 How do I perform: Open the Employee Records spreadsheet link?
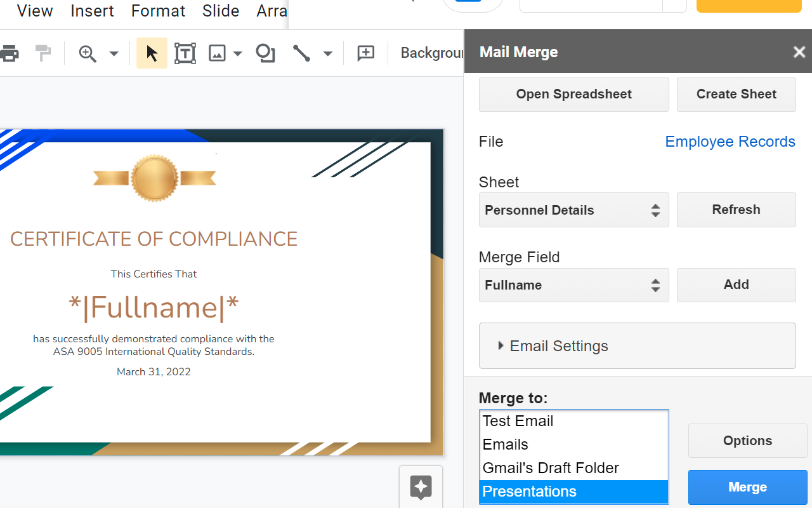click(730, 142)
